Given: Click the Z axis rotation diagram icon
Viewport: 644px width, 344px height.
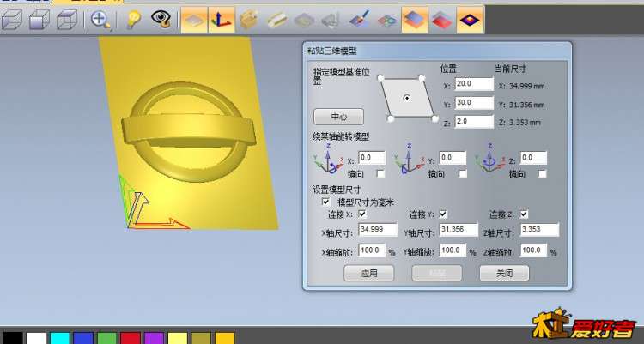Looking at the screenshot, I should pyautogui.click(x=490, y=158).
